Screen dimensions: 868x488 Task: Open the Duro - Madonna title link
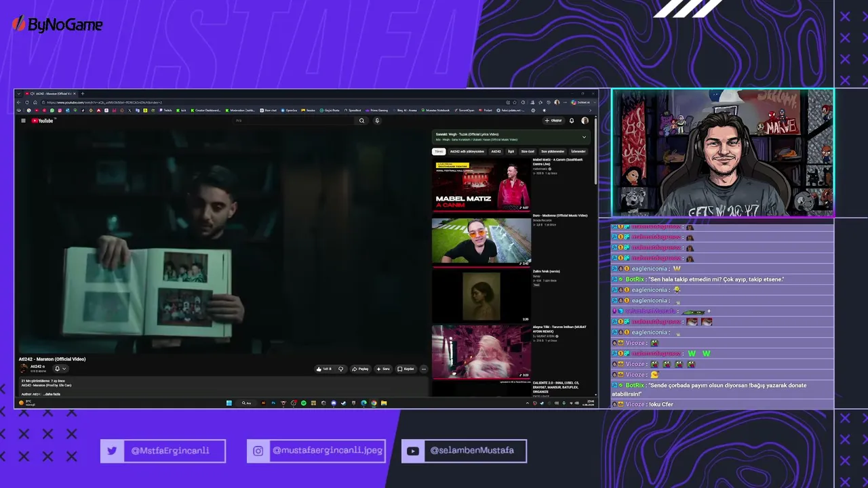tap(560, 216)
